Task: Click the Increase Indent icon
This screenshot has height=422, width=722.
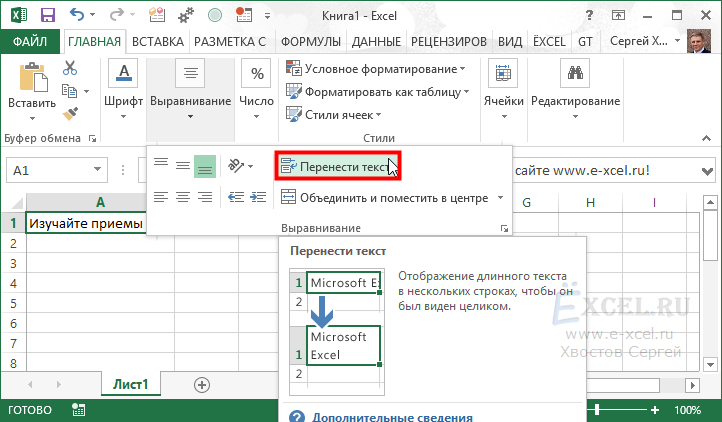Action: point(259,197)
